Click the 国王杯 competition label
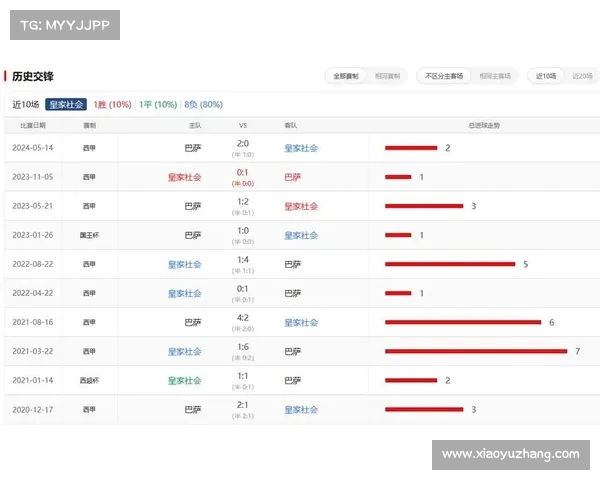 point(90,236)
